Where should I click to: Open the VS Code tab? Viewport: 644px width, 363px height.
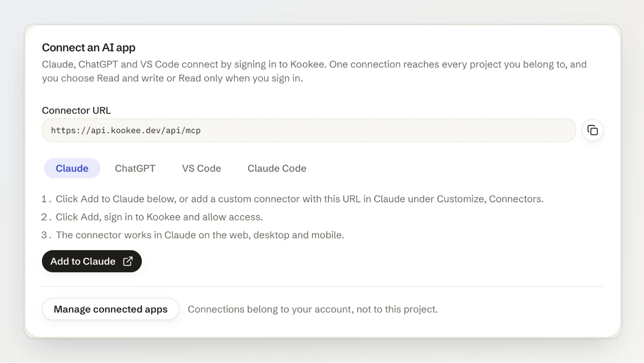pos(202,168)
